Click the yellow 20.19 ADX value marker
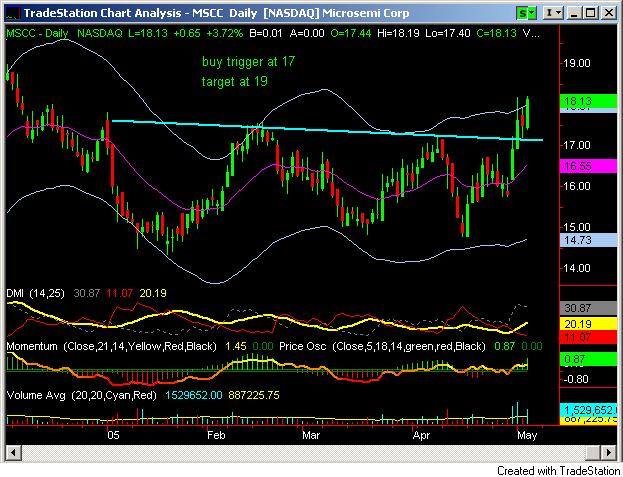This screenshot has width=623, height=477. (x=588, y=324)
